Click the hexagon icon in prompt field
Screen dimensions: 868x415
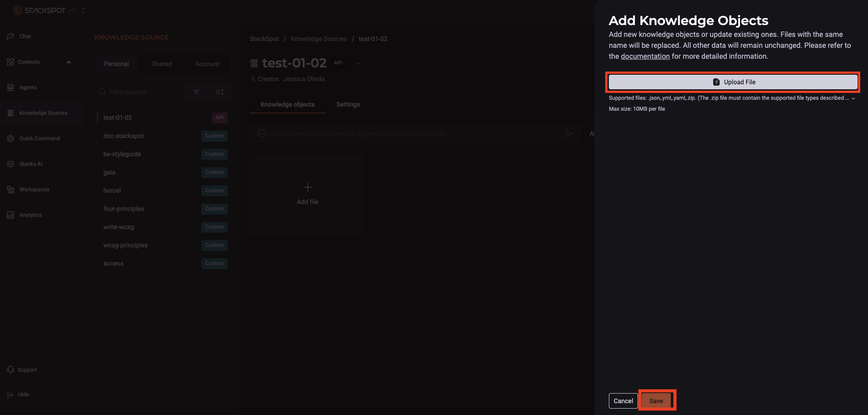(262, 133)
